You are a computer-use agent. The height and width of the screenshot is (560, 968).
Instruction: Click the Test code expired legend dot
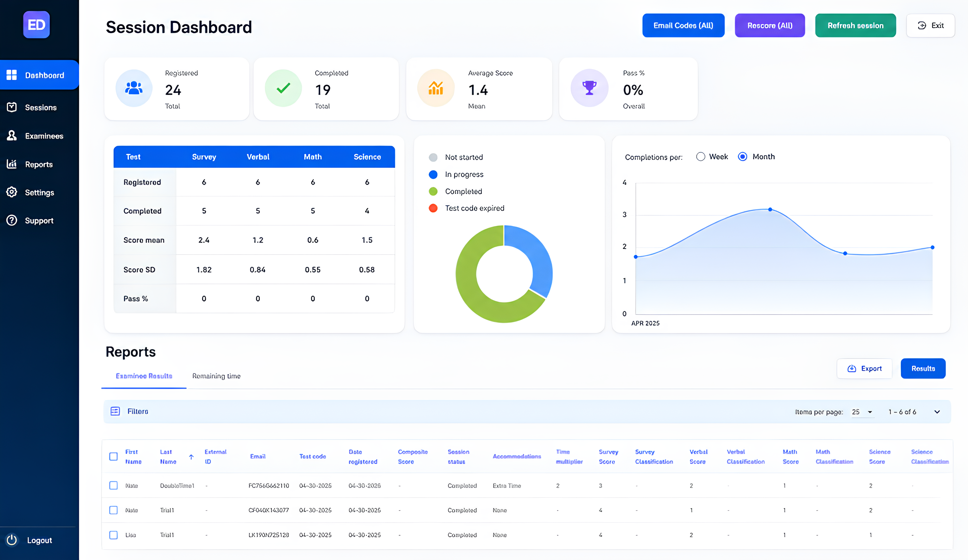[433, 208]
